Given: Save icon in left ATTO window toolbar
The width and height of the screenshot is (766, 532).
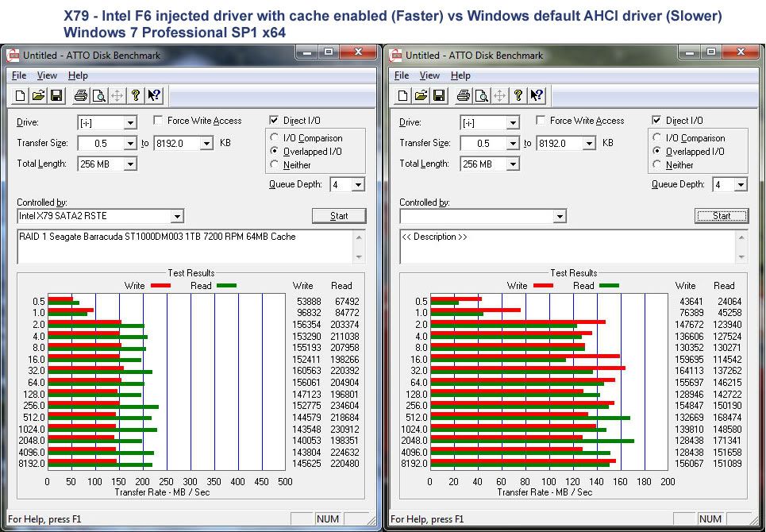Looking at the screenshot, I should [56, 95].
